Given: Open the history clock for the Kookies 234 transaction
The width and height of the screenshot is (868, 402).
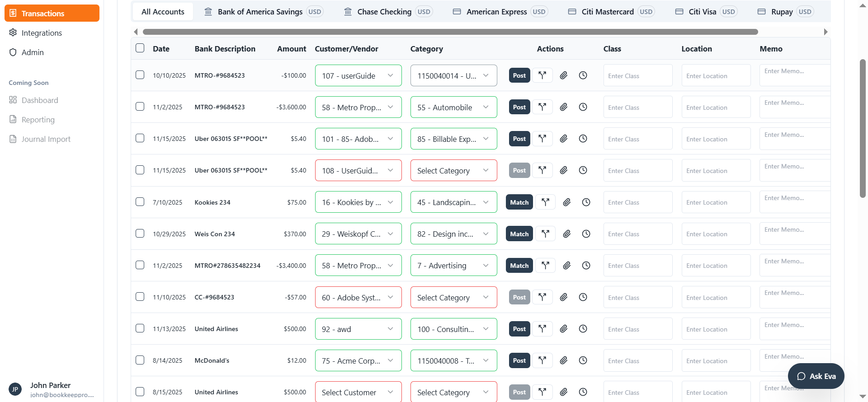Looking at the screenshot, I should pyautogui.click(x=586, y=202).
